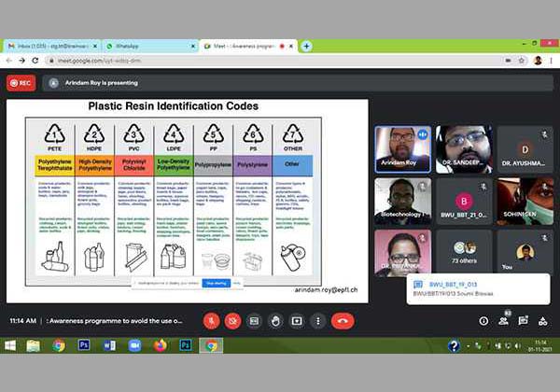The height and width of the screenshot is (392, 560).
Task: Open the meeting details info icon
Action: [x=483, y=320]
